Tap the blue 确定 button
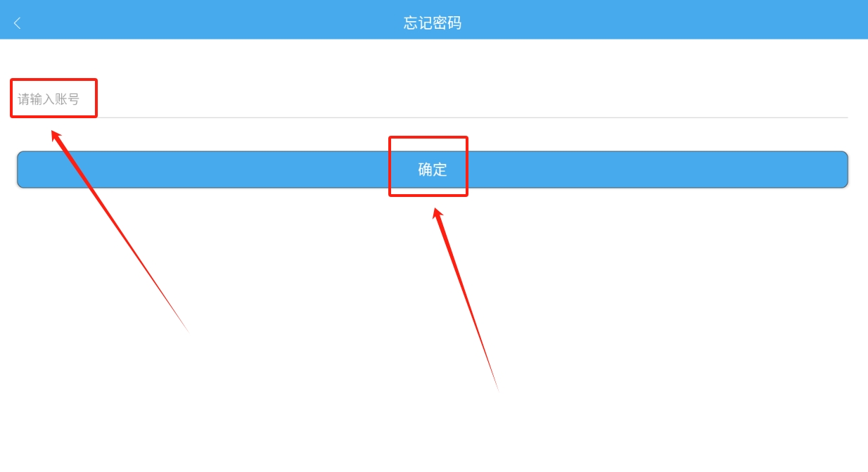868x472 pixels. (433, 170)
